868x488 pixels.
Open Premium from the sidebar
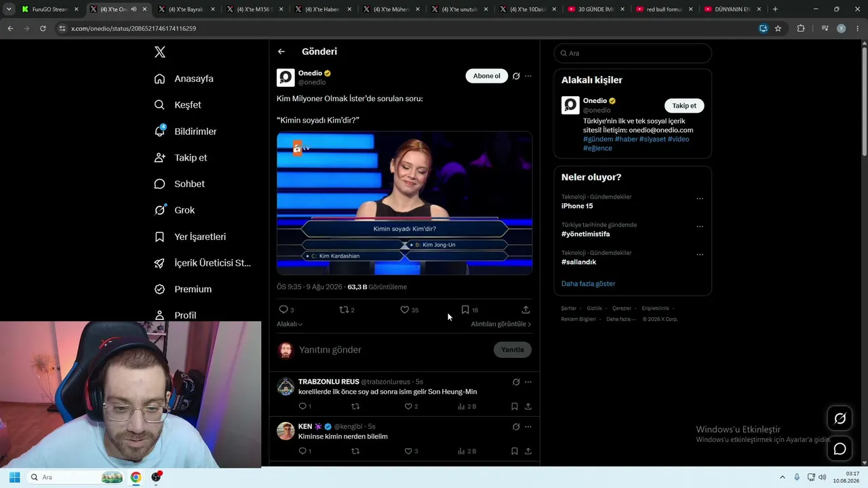click(x=183, y=289)
